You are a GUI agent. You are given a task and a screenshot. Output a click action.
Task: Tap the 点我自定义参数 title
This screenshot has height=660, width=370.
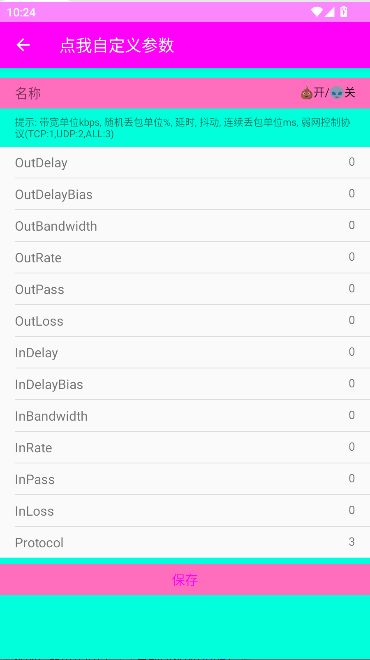pyautogui.click(x=117, y=45)
